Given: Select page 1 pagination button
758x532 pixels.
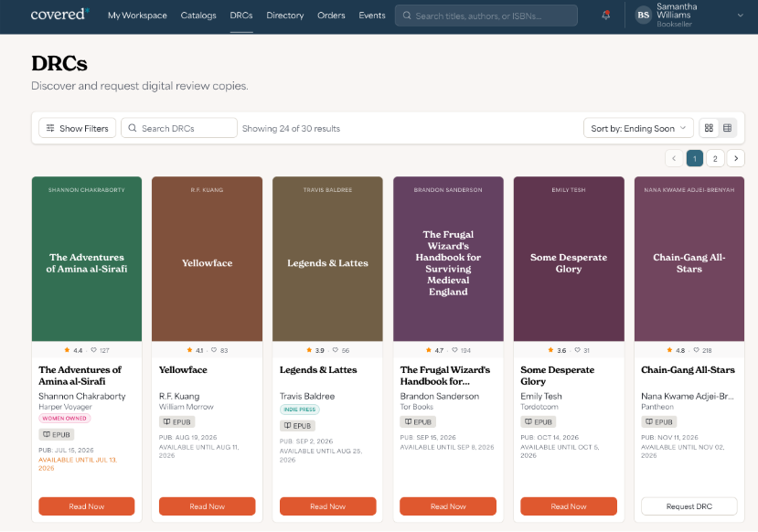Looking at the screenshot, I should coord(695,158).
